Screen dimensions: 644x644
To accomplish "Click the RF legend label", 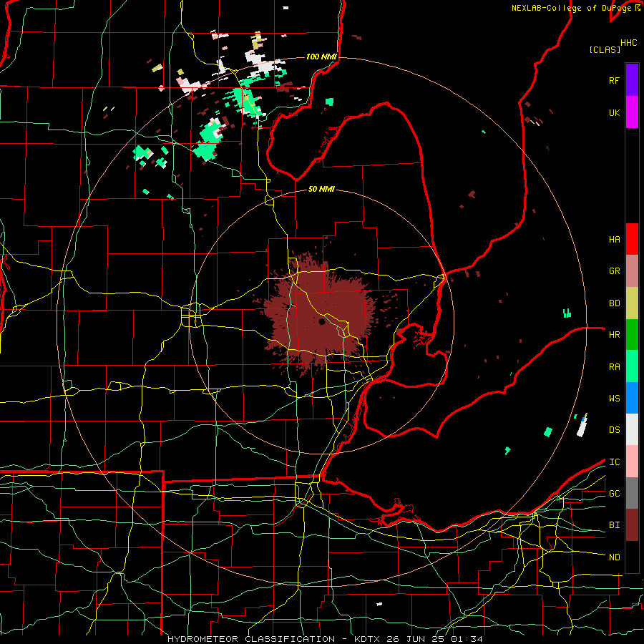I will coord(614,80).
